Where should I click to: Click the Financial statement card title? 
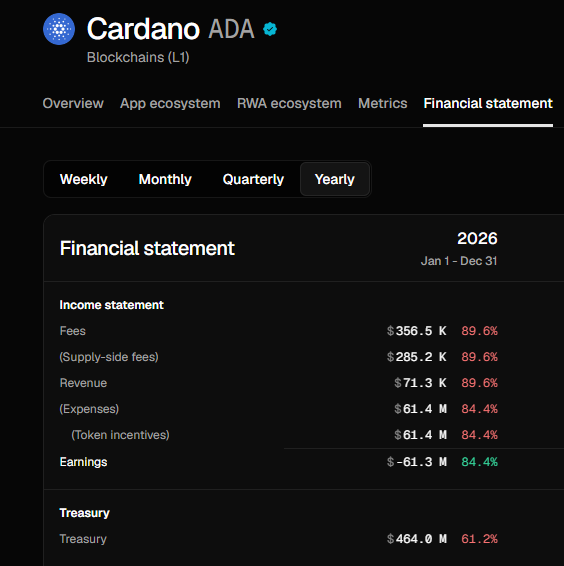[x=147, y=248]
